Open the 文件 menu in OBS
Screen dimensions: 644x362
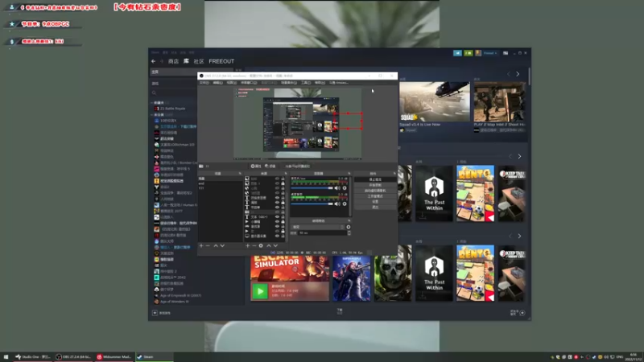pos(204,83)
